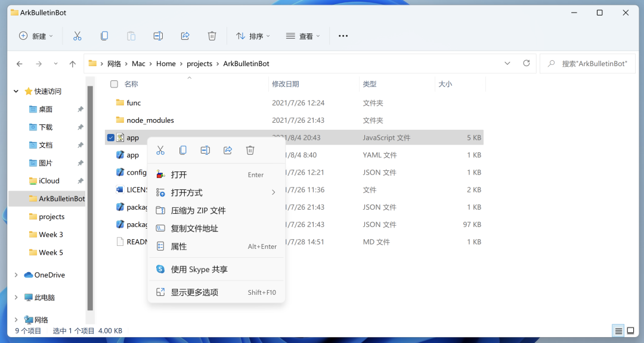Viewport: 644px width, 343px height.
Task: Click the Cut icon in the top toolbar
Action: pos(77,36)
